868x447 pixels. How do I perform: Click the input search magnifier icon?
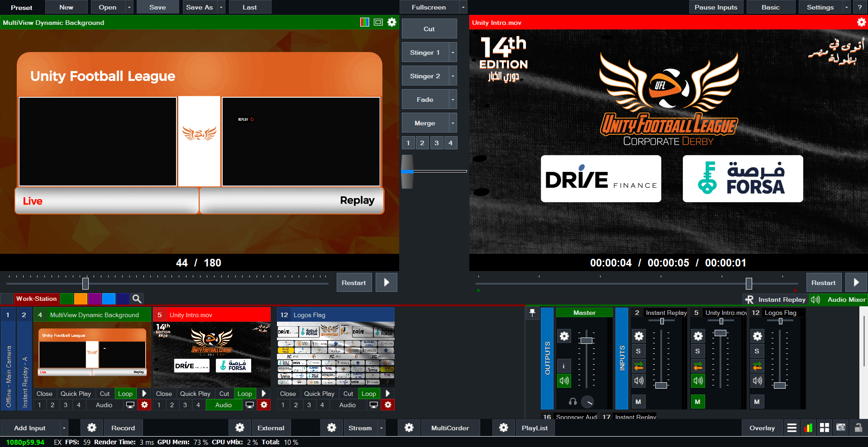(x=137, y=299)
